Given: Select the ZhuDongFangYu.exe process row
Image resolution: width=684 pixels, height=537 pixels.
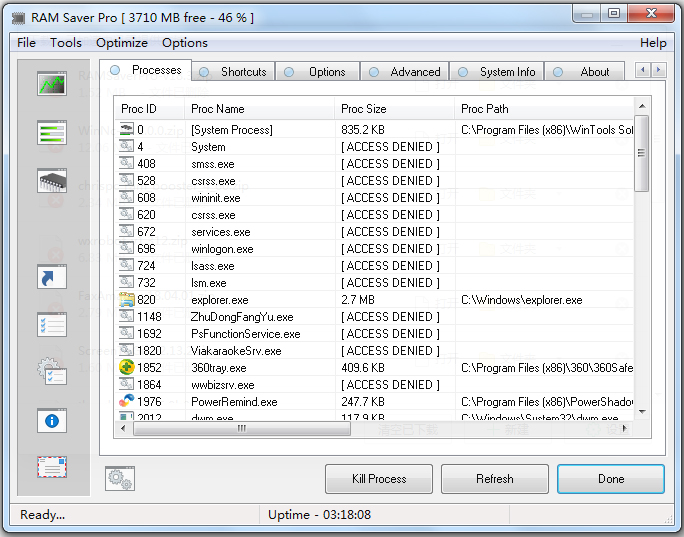Looking at the screenshot, I should 374,317.
